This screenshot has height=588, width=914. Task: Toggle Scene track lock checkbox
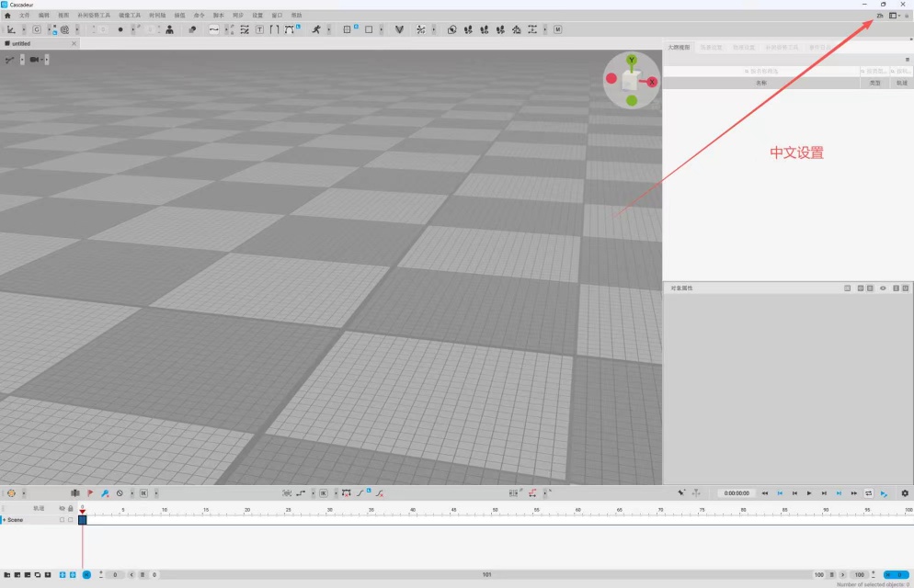pos(71,520)
